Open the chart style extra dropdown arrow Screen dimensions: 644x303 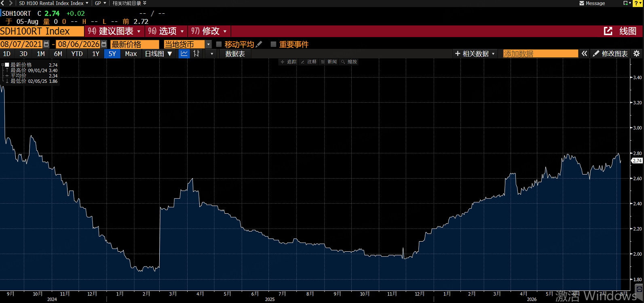[x=212, y=54]
